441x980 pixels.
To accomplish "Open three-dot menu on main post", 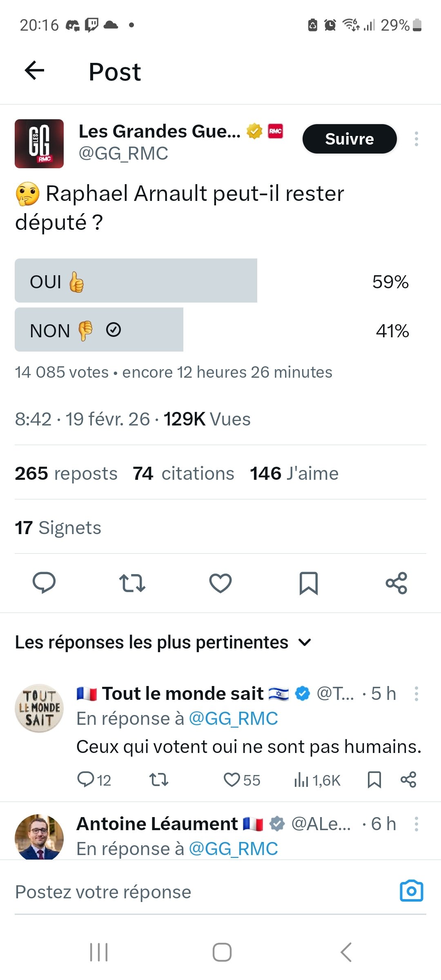I will (416, 139).
